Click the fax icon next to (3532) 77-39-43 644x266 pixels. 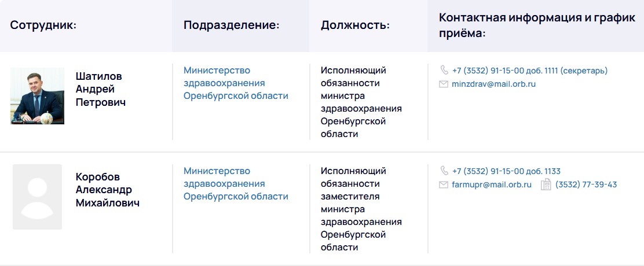[x=546, y=185]
